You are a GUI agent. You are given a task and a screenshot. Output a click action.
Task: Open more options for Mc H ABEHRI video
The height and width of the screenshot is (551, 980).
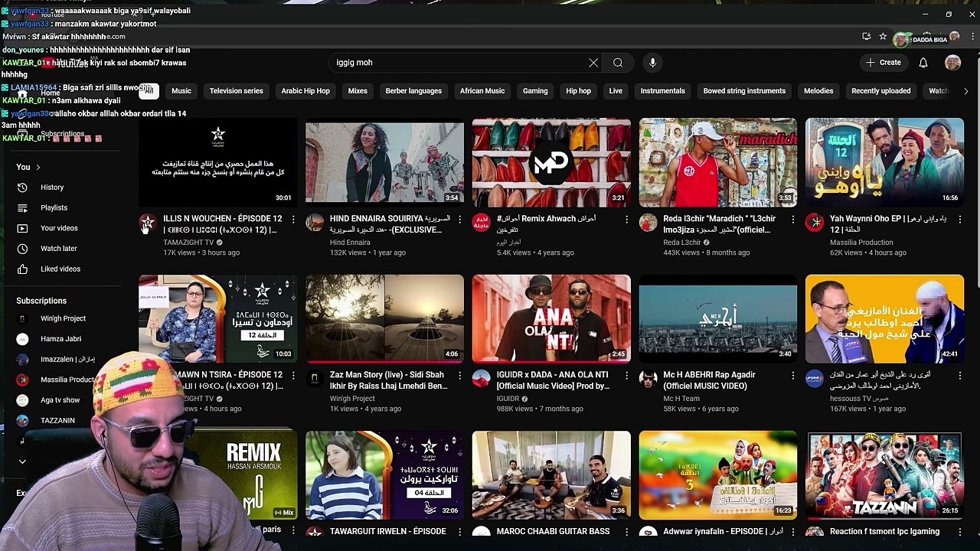(793, 376)
